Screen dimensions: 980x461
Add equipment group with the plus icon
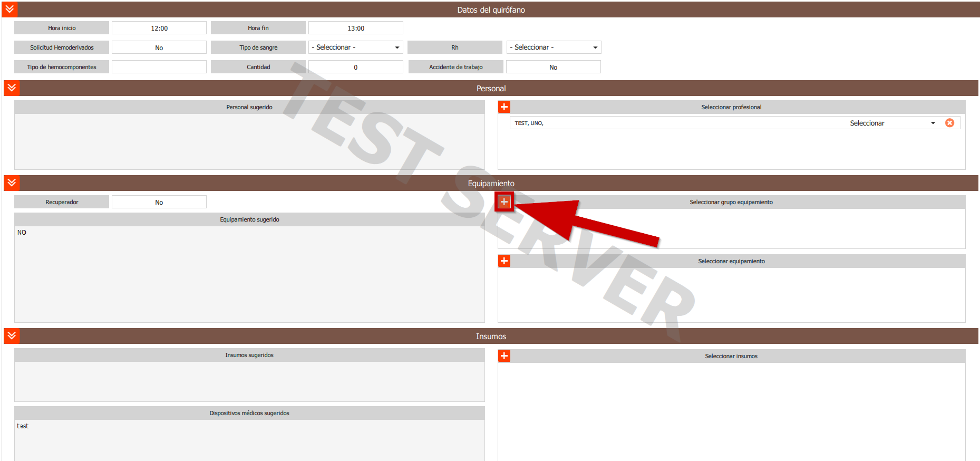504,201
